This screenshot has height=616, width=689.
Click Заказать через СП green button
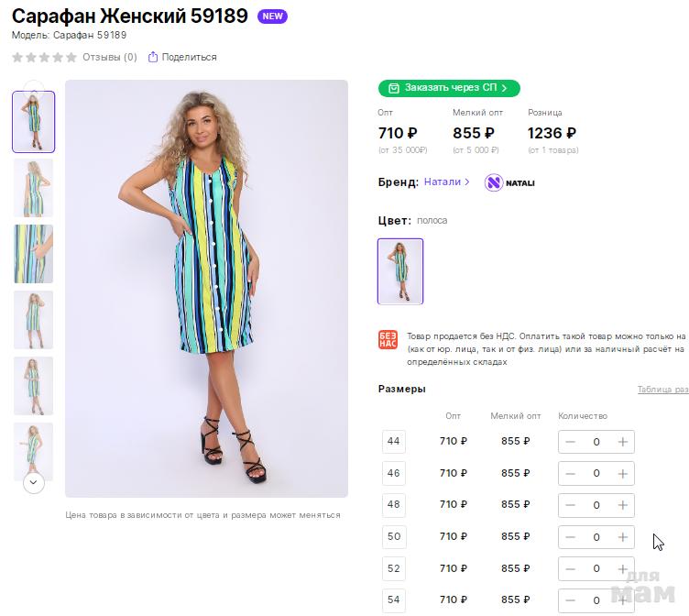coord(449,88)
